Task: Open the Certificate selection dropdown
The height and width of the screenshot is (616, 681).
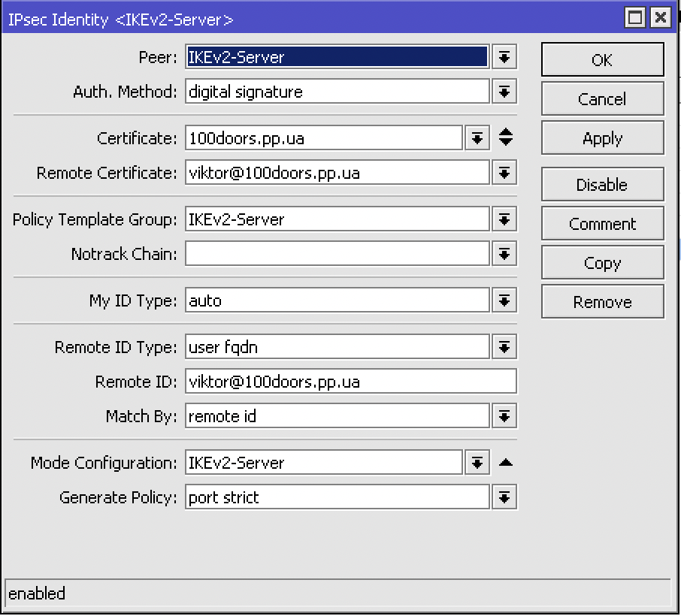Action: point(477,137)
